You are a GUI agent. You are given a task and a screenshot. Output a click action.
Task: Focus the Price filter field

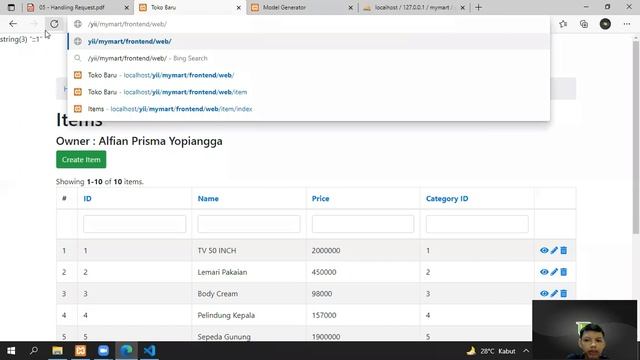363,224
